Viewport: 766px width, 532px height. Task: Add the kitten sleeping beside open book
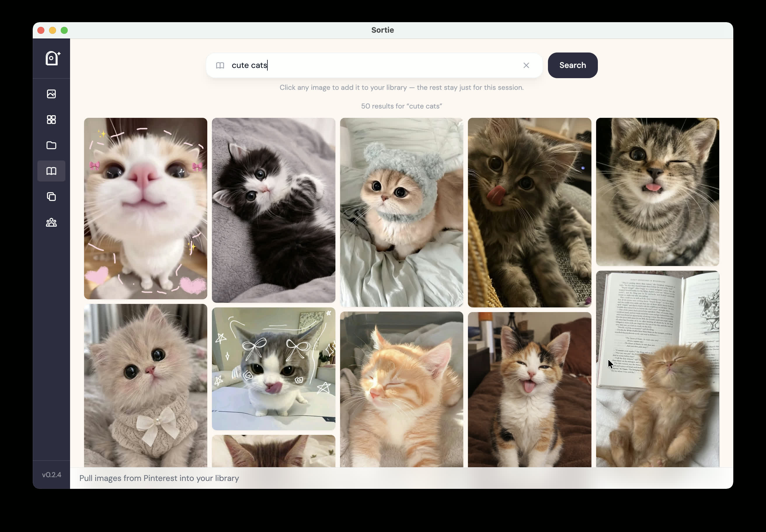tap(657, 368)
